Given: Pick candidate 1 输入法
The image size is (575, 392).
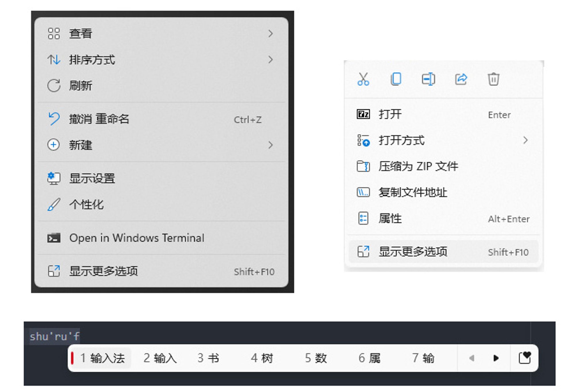Looking at the screenshot, I should tap(103, 358).
